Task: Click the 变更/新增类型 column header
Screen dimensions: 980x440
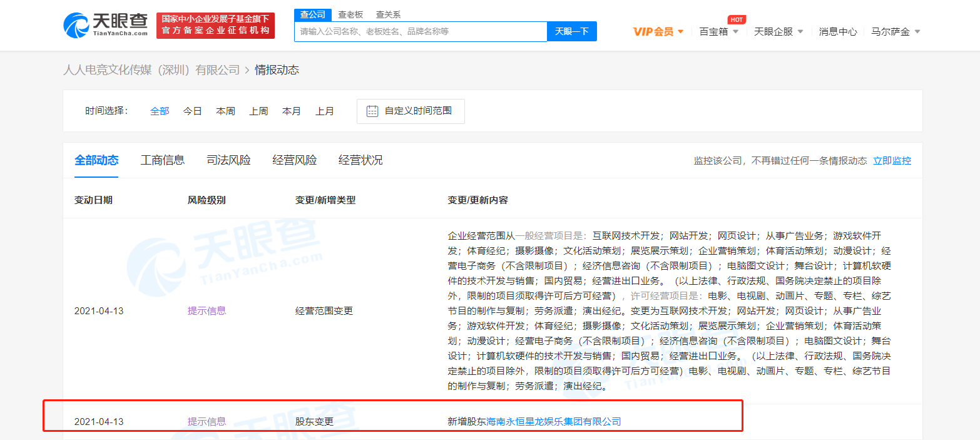Action: [x=325, y=200]
